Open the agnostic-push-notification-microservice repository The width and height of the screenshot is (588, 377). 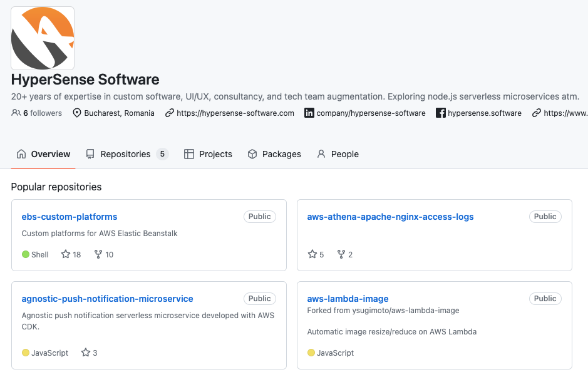pos(107,299)
